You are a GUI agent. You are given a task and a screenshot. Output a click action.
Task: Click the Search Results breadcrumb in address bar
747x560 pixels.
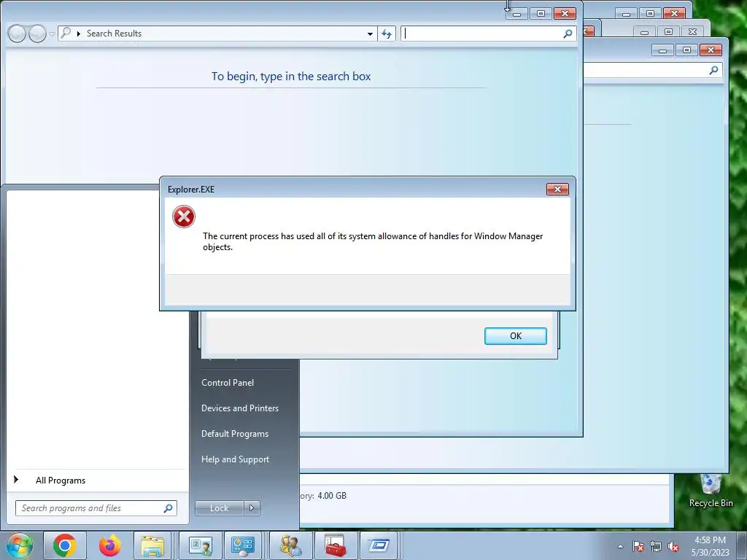click(115, 34)
